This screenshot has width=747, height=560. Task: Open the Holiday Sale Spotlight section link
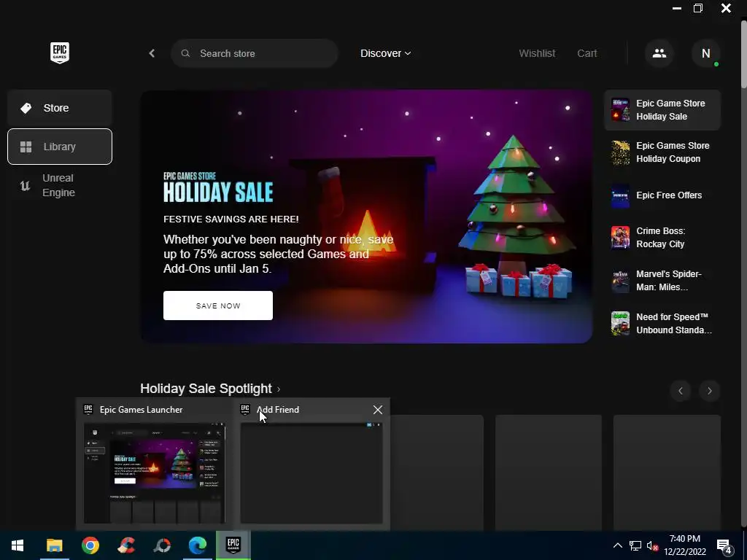(x=210, y=389)
